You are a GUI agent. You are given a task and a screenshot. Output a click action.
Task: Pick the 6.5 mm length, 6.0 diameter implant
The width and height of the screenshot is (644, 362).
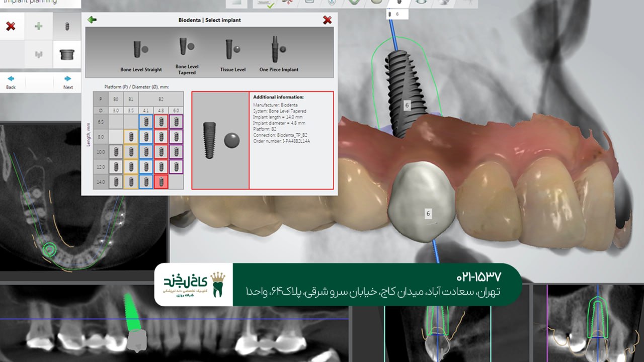(x=176, y=121)
